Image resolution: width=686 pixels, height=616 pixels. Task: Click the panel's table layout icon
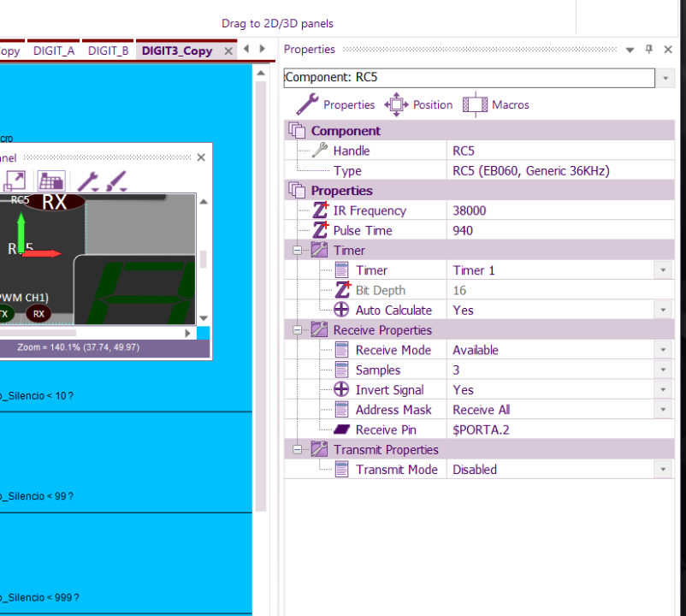tap(51, 181)
